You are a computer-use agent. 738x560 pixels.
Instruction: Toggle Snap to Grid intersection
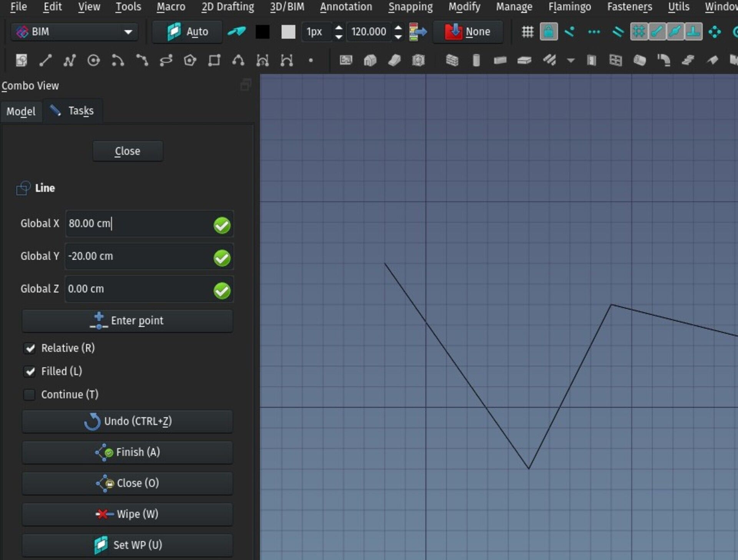click(x=639, y=32)
